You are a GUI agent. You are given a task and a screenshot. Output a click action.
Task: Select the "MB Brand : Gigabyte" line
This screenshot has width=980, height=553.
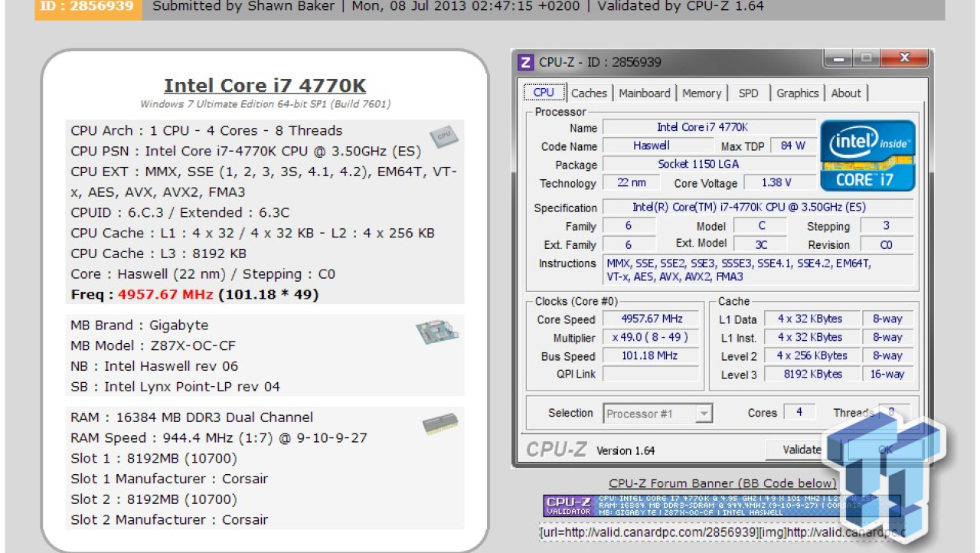[139, 326]
